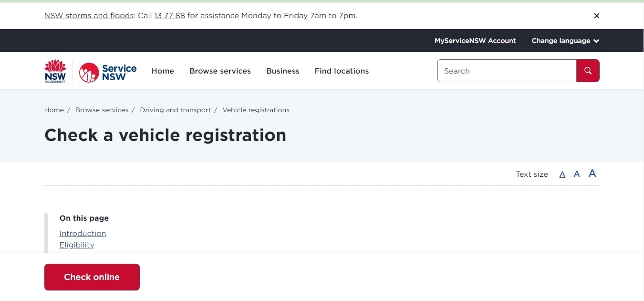Click the Service NSW logo
This screenshot has width=644, height=301.
pyautogui.click(x=108, y=72)
